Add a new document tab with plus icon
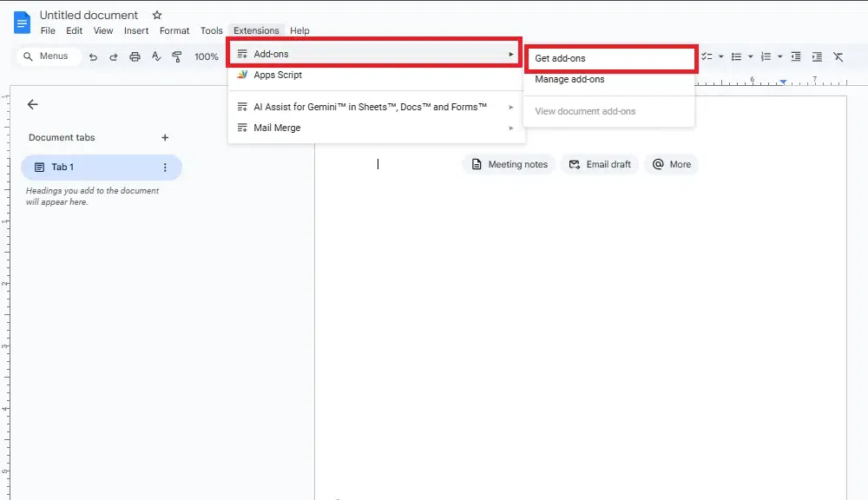The height and width of the screenshot is (500, 868). tap(165, 137)
